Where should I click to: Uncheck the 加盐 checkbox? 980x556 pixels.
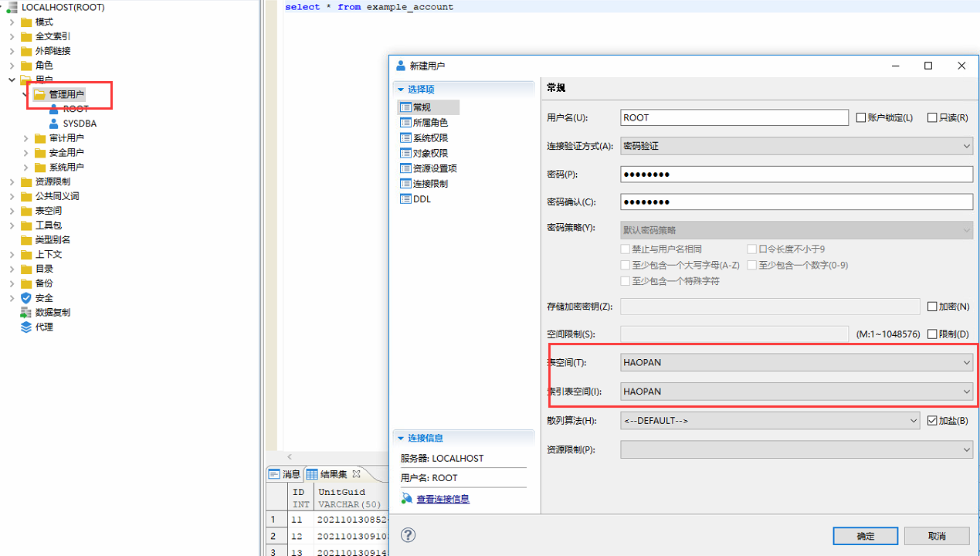932,421
